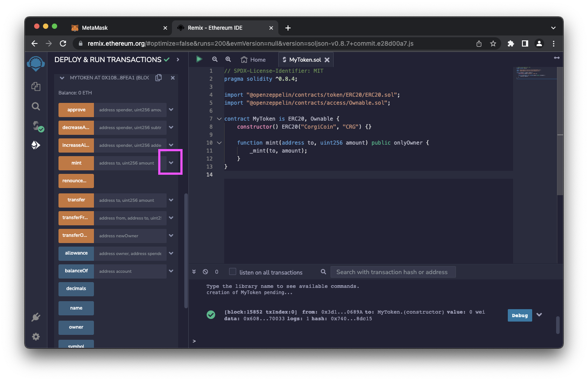
Task: Expand the mint function parameters
Action: click(171, 163)
